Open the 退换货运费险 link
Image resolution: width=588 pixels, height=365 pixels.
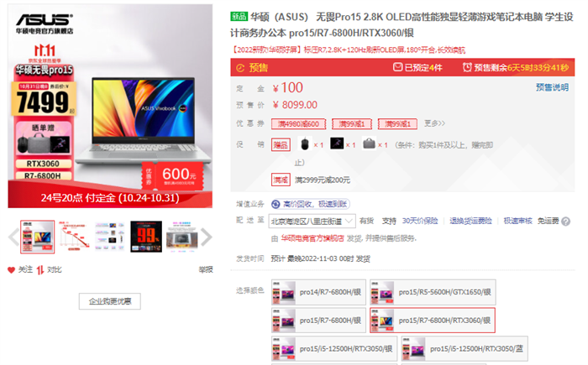pyautogui.click(x=470, y=222)
